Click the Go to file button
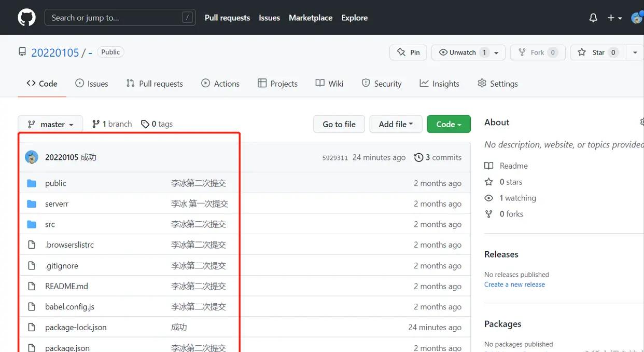The image size is (644, 352). 339,124
